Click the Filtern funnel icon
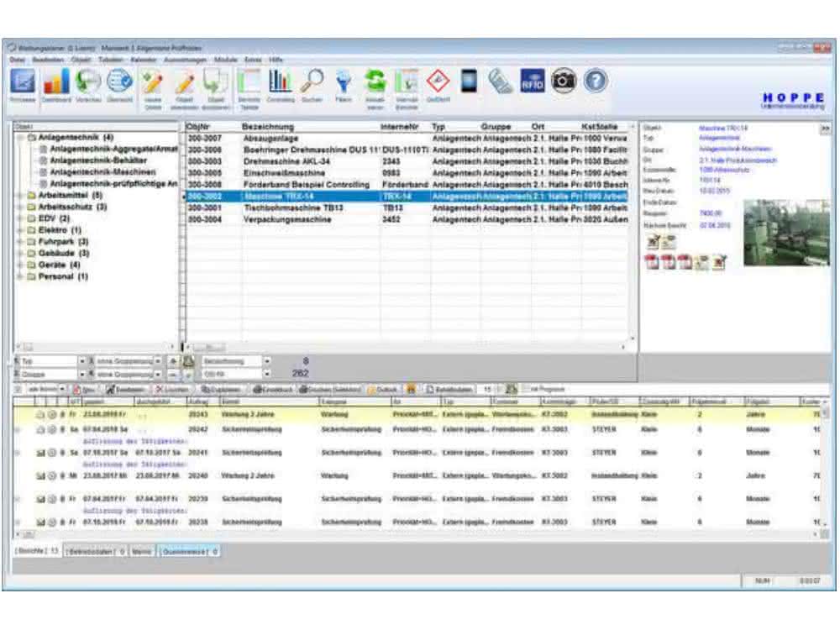The height and width of the screenshot is (630, 840). (x=344, y=82)
